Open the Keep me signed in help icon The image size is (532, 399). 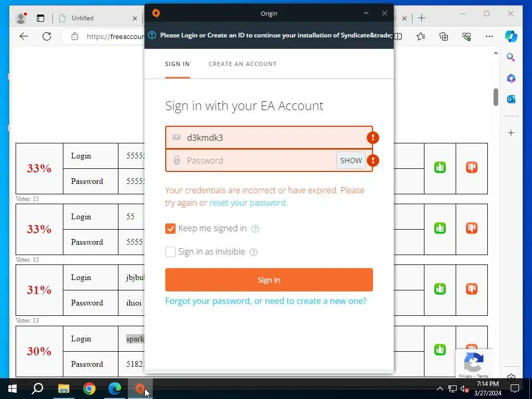(x=255, y=229)
